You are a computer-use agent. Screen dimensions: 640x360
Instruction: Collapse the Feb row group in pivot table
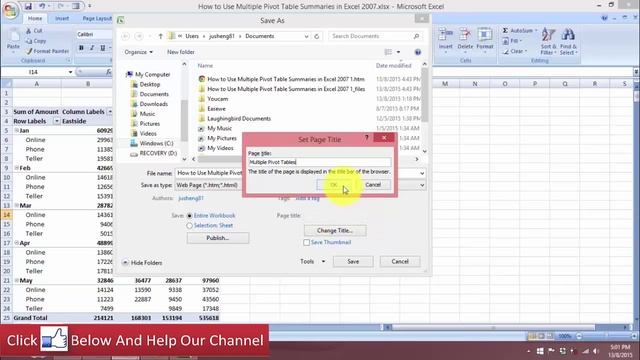(x=17, y=168)
